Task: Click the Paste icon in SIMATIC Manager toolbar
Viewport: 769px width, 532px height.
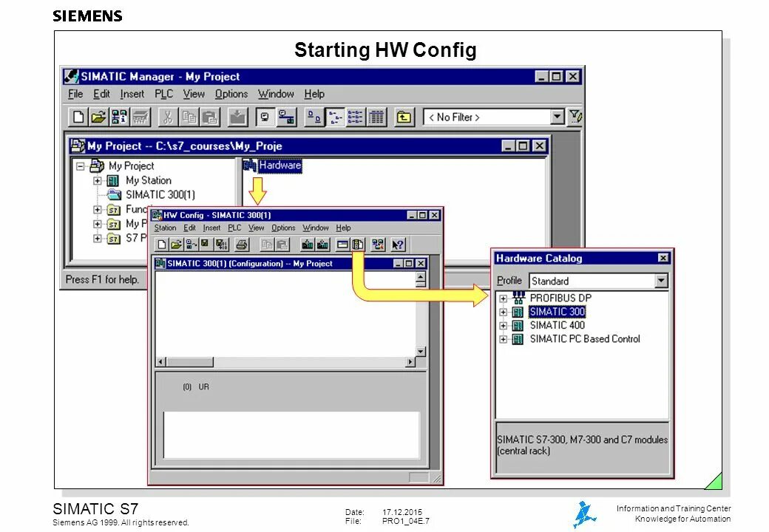Action: coord(210,117)
